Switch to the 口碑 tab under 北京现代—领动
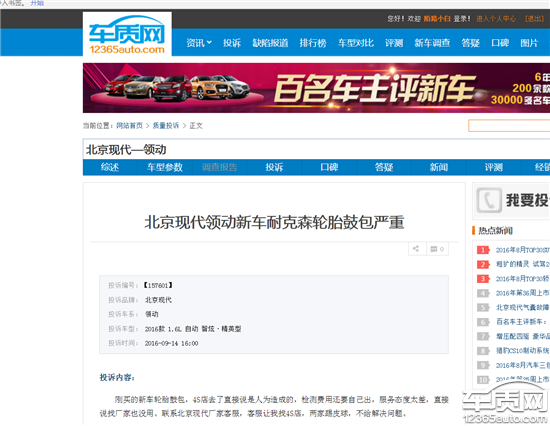Screen dimensions: 550x426 coord(329,167)
